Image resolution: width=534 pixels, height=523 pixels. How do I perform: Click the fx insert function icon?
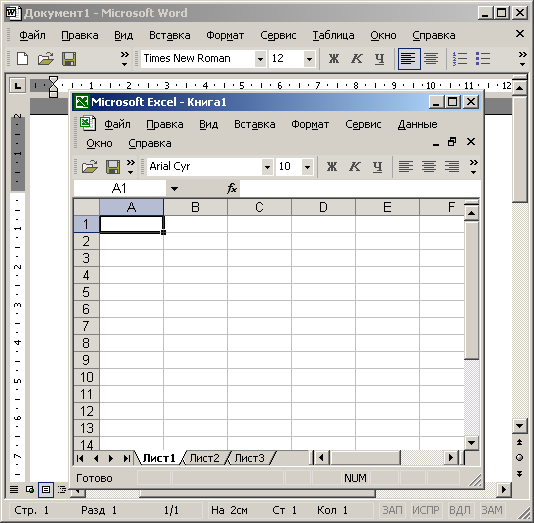pos(232,188)
